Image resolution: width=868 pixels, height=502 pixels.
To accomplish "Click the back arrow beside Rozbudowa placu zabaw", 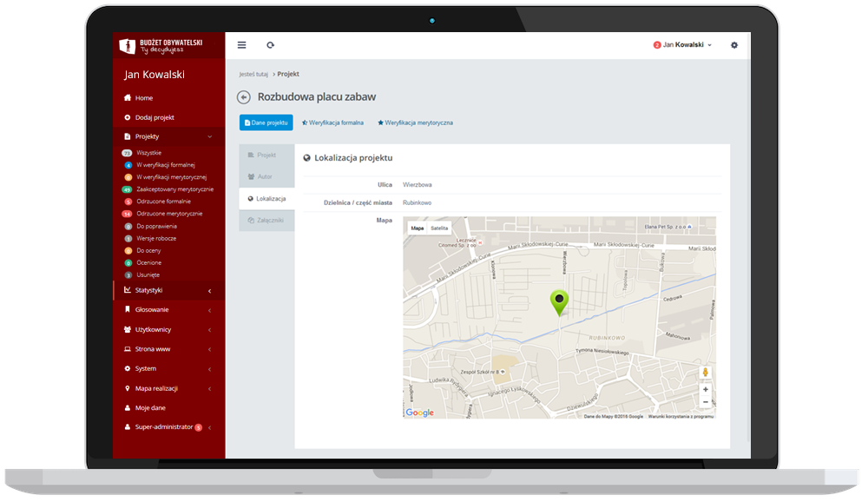I will click(x=244, y=97).
